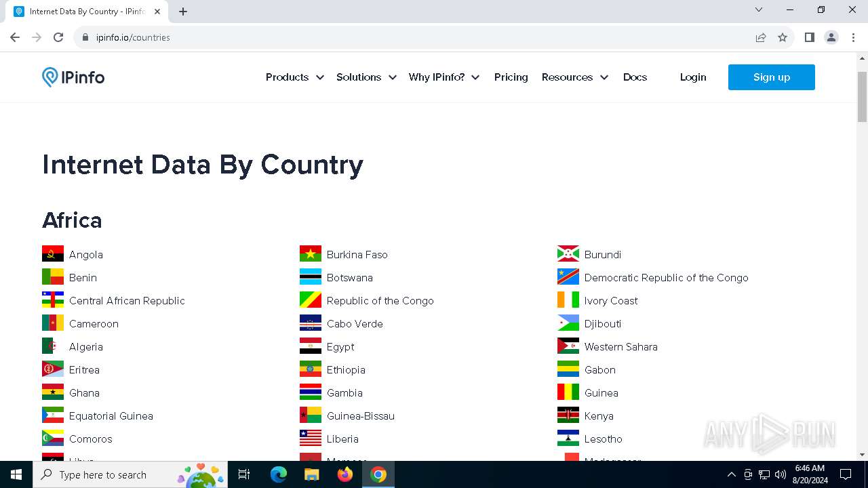The height and width of the screenshot is (488, 868).
Task: Click the Gabon flag icon
Action: (568, 369)
